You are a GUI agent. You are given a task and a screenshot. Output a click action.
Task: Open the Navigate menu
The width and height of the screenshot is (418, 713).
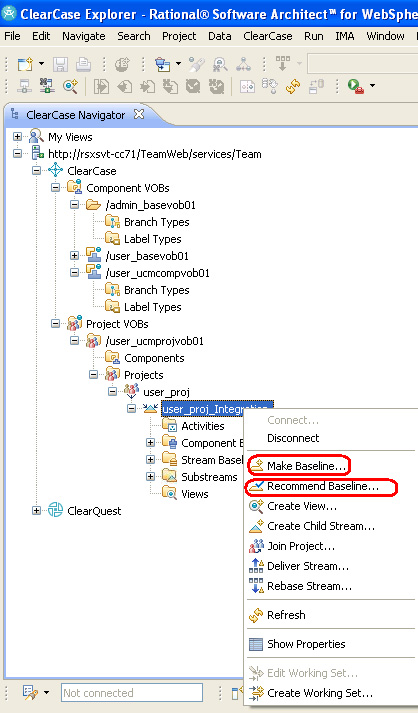click(84, 36)
